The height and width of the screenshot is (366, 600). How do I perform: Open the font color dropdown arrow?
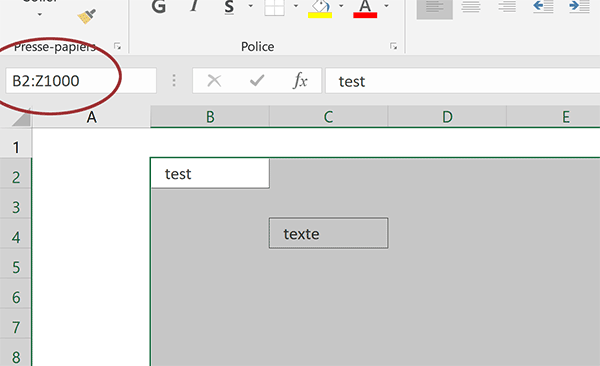point(386,6)
